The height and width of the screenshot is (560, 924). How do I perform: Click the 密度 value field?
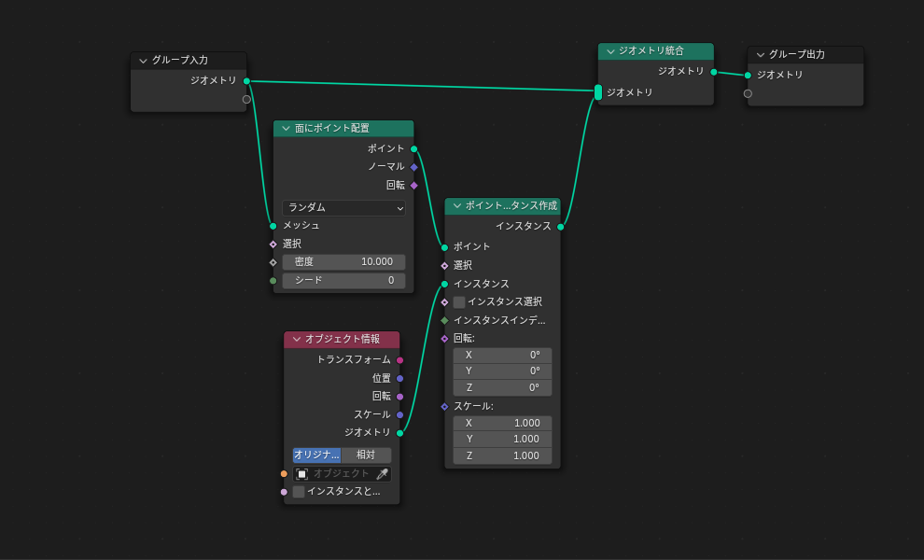[x=343, y=262]
